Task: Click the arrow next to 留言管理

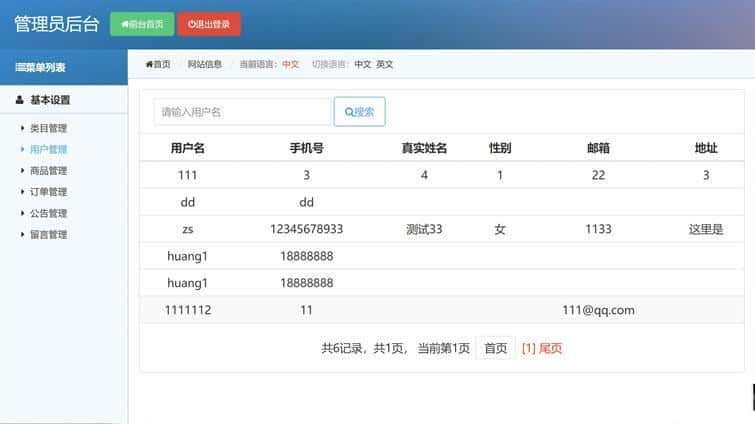Action: click(22, 234)
